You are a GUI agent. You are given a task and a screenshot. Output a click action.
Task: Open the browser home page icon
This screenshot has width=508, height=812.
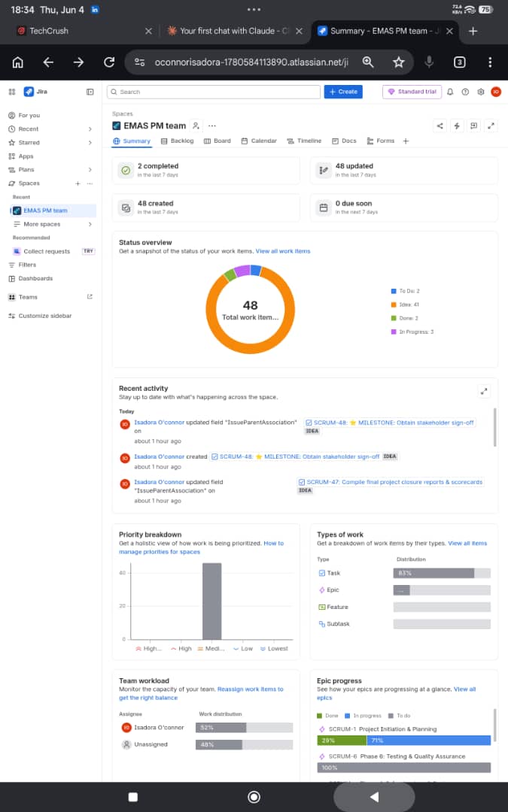click(17, 62)
